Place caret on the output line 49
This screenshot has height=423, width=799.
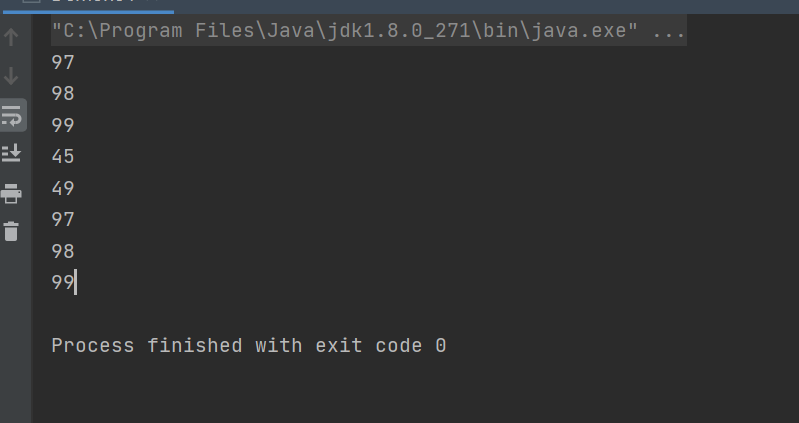[x=63, y=189]
